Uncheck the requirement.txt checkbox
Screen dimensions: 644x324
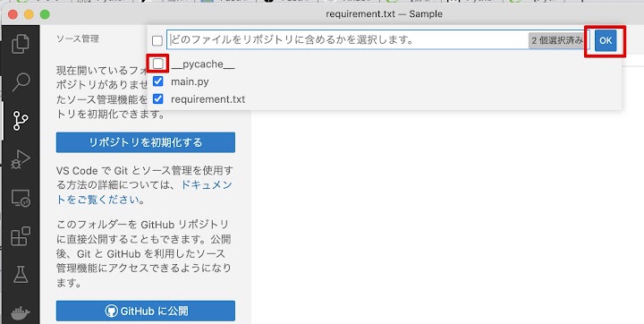(158, 99)
